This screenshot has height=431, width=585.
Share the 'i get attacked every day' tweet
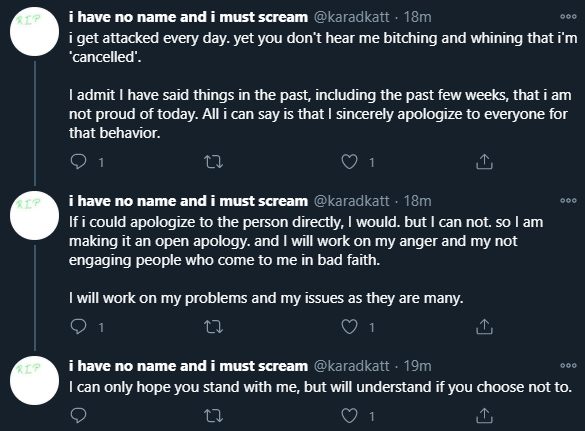484,162
